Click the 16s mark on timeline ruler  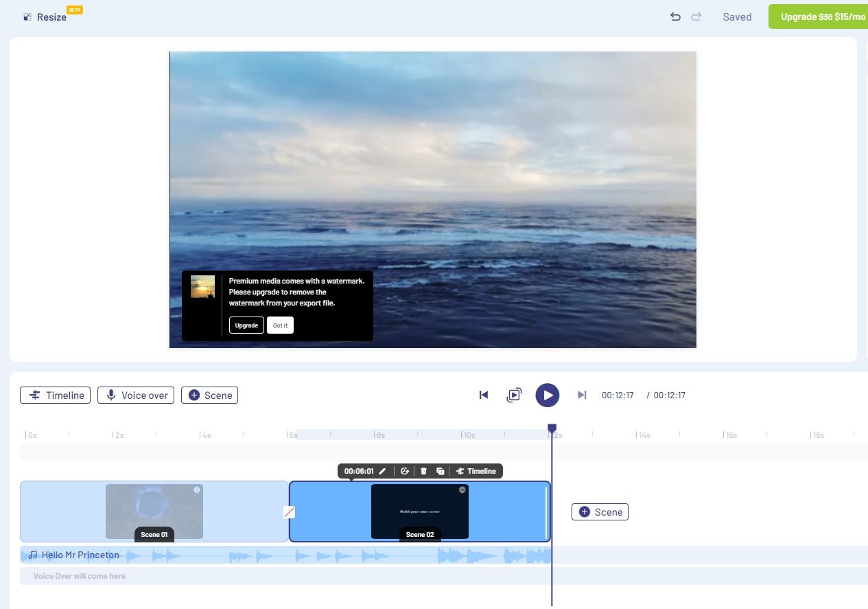coord(731,435)
